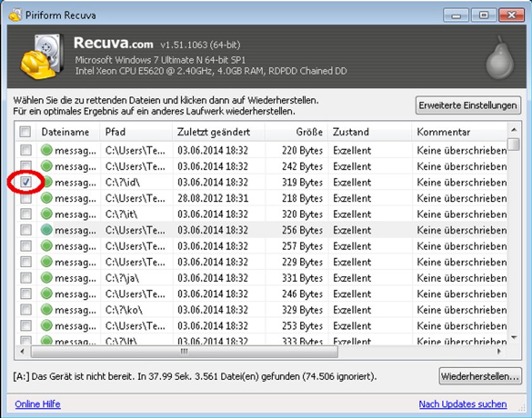532x418 pixels.
Task: Click the green status icon of the 257 Bytes file
Action: click(46, 245)
